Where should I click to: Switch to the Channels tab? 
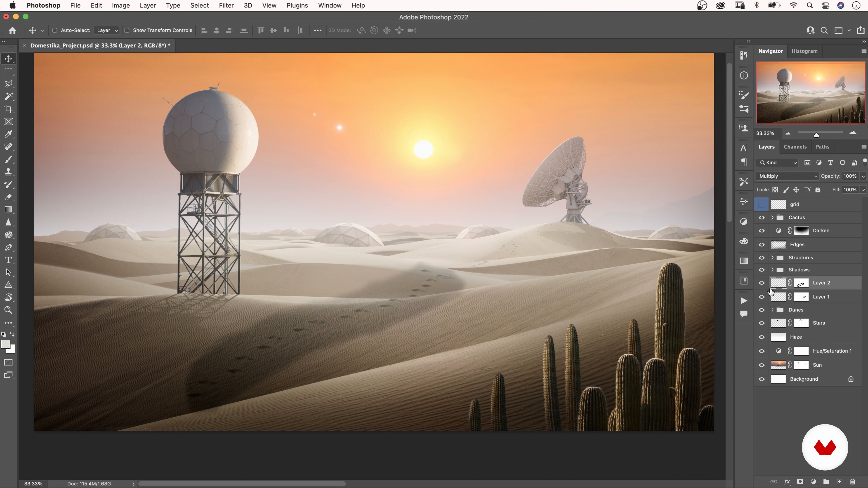[795, 147]
